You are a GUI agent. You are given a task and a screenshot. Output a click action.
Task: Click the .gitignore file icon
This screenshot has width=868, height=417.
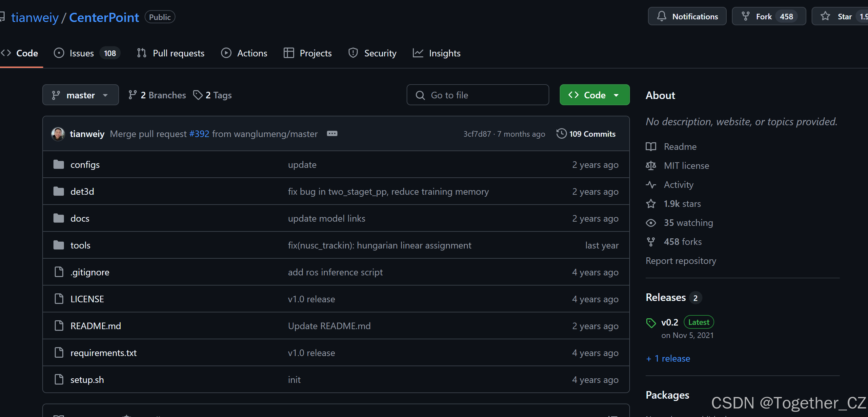59,272
